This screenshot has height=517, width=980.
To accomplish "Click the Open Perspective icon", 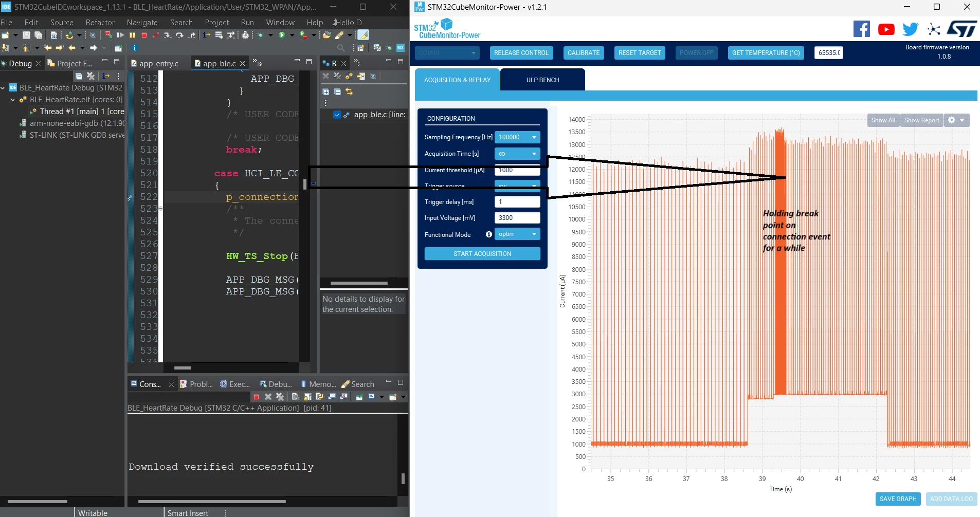I will click(x=360, y=48).
